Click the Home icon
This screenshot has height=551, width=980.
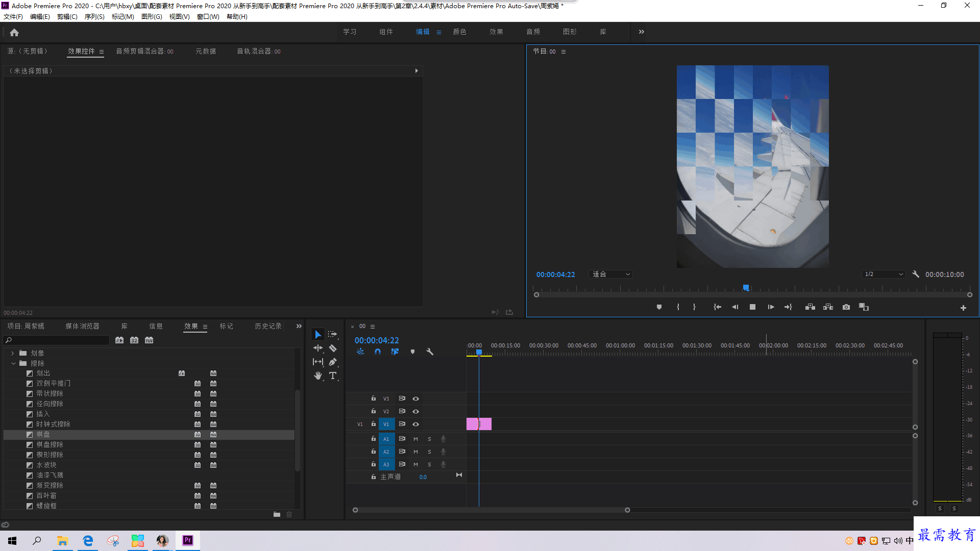click(x=14, y=32)
